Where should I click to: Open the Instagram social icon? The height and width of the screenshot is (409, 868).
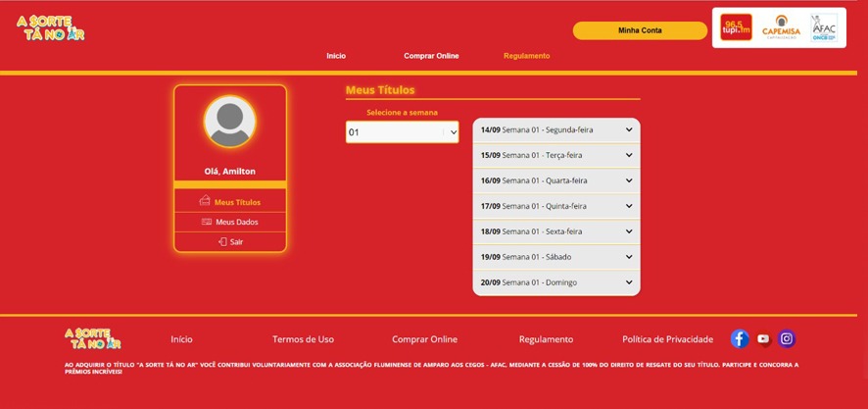(787, 338)
